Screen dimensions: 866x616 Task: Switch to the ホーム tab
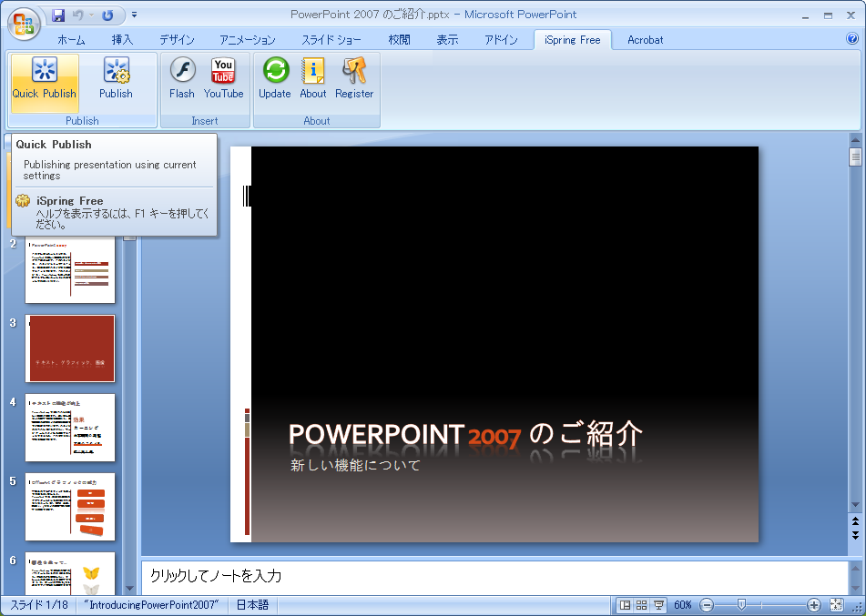pyautogui.click(x=71, y=40)
